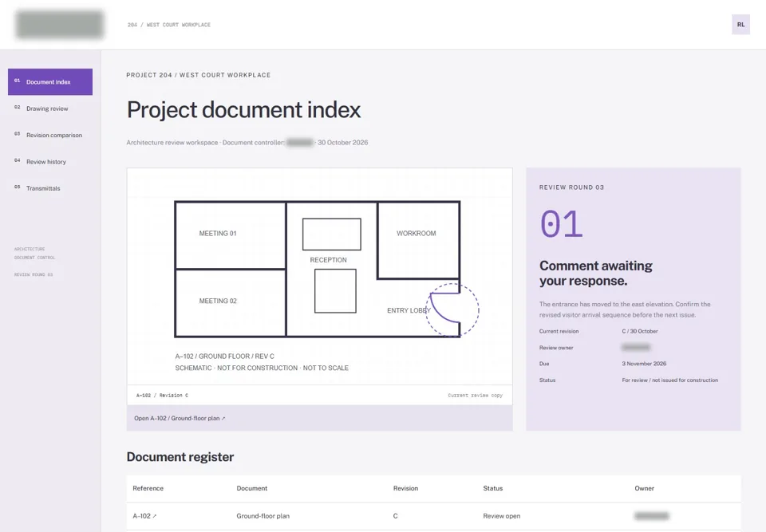Click the blurred logo in header
This screenshot has height=532, width=766.
tap(60, 25)
